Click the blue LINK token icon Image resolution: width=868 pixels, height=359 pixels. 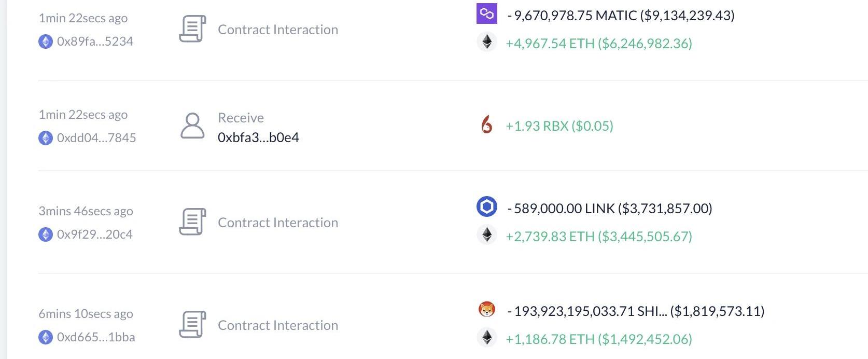(486, 207)
